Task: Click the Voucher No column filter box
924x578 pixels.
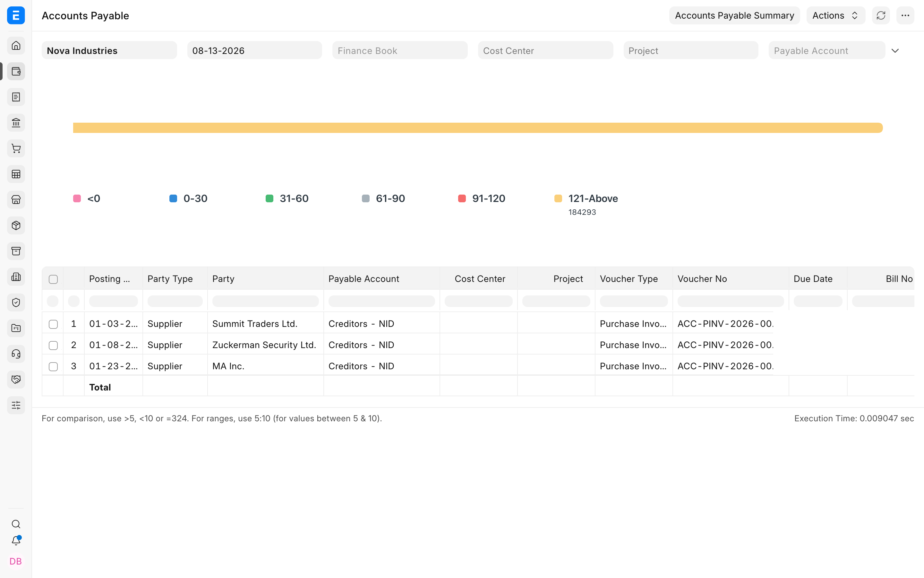Action: click(x=731, y=301)
